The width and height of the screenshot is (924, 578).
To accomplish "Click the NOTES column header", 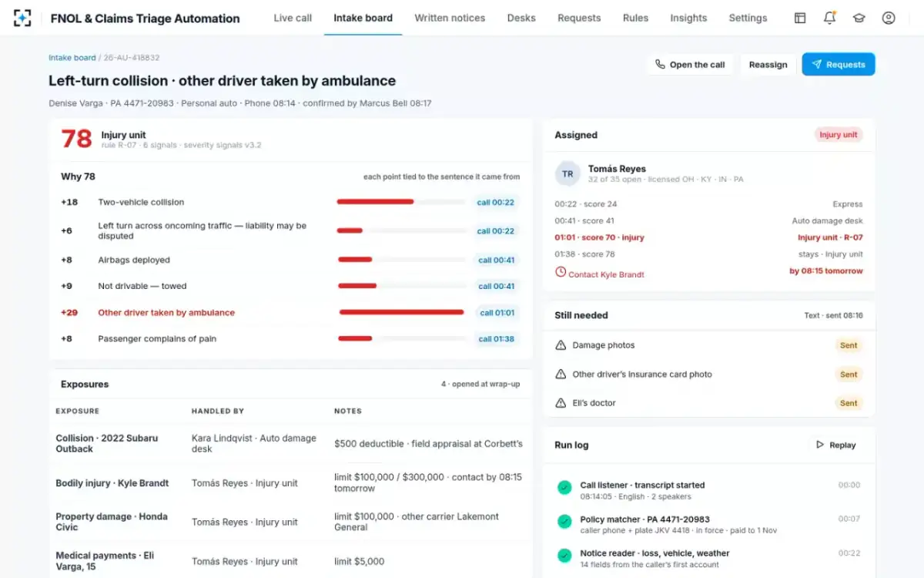I will (x=348, y=411).
